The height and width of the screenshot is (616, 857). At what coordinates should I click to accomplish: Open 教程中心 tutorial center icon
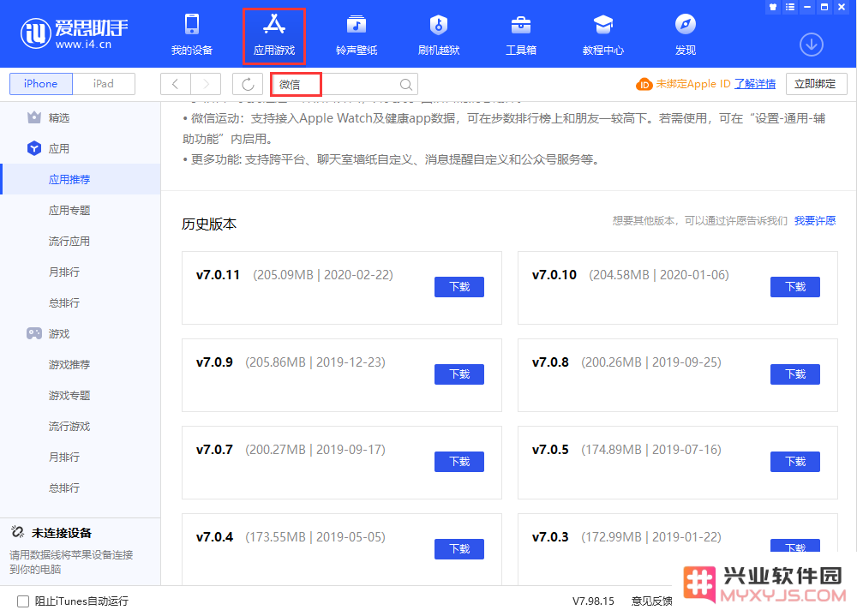click(602, 25)
